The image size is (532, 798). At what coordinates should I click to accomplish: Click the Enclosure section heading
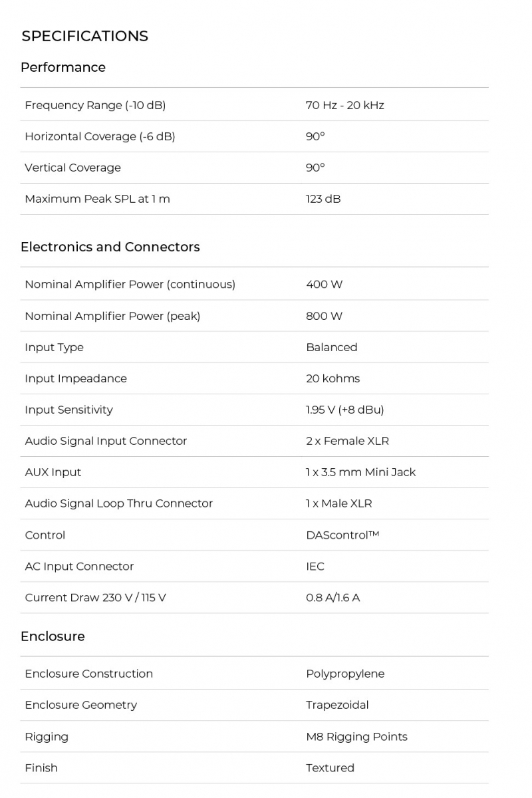coord(53,636)
